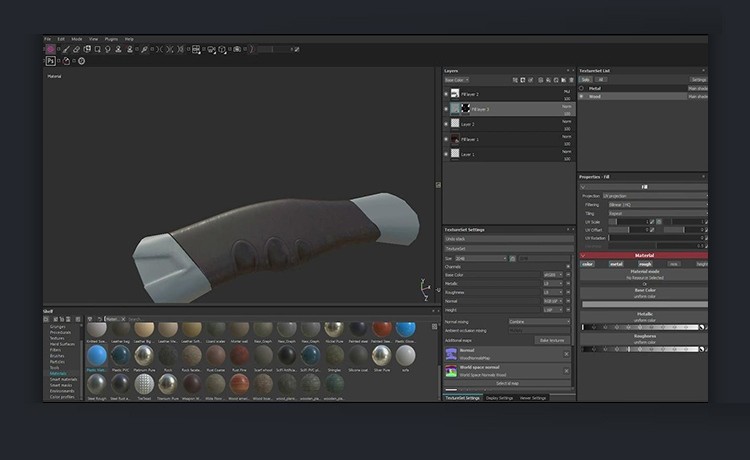Switch to the Display Settings tab
Screen dimensions: 750x460
[x=499, y=398]
